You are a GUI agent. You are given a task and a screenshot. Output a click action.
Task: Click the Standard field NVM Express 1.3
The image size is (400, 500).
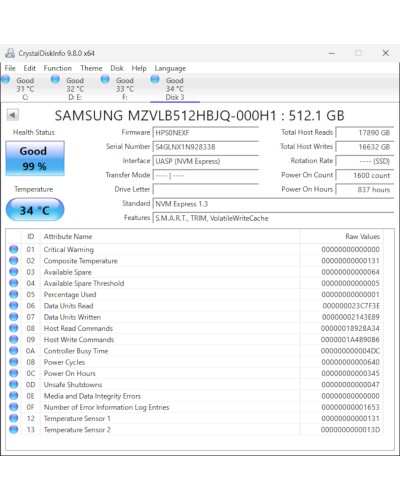point(273,204)
